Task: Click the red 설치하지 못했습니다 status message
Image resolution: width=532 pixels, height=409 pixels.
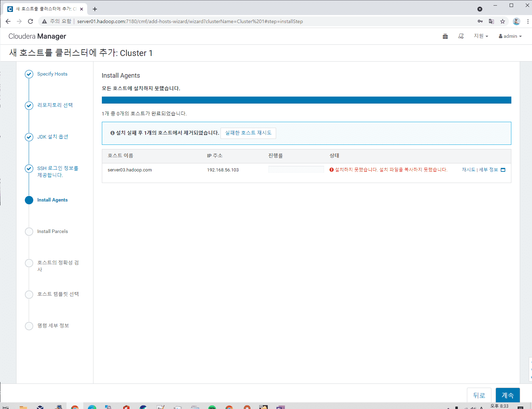Action: tap(391, 170)
